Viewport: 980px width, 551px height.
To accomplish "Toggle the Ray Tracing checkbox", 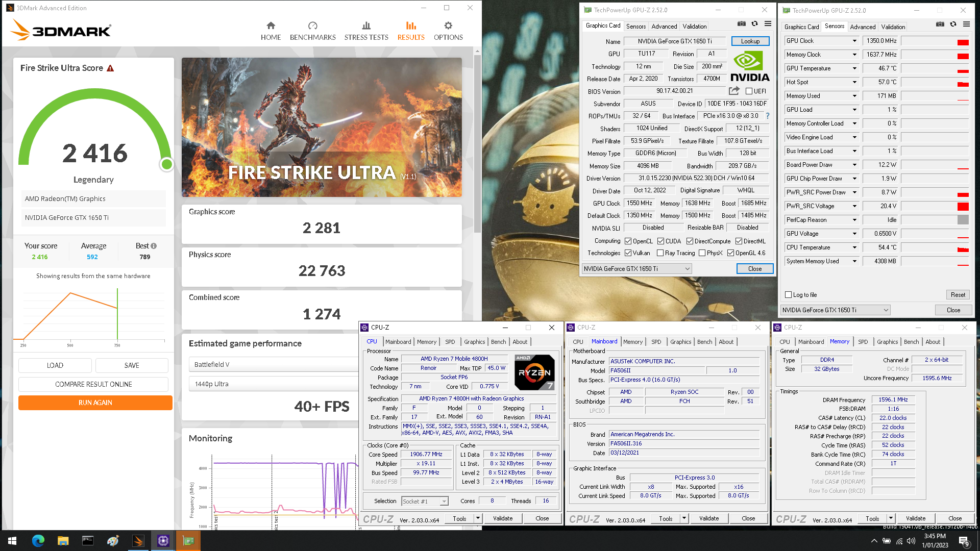I will (x=660, y=253).
